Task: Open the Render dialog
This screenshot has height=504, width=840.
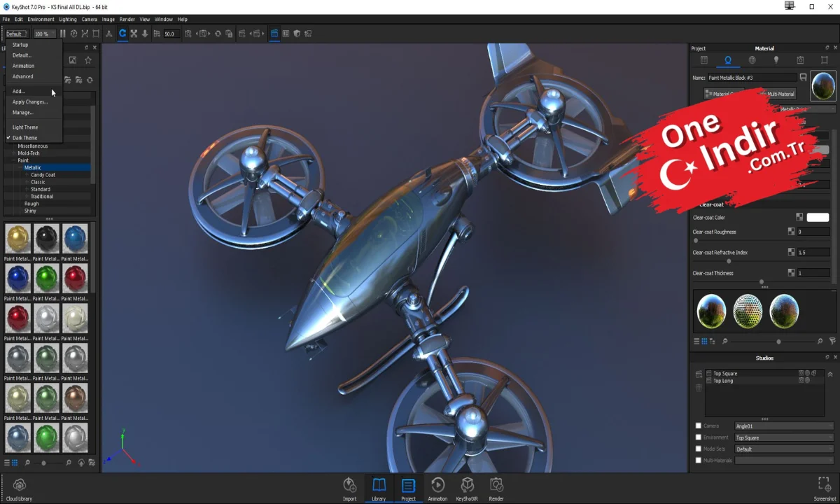Action: pos(496,489)
